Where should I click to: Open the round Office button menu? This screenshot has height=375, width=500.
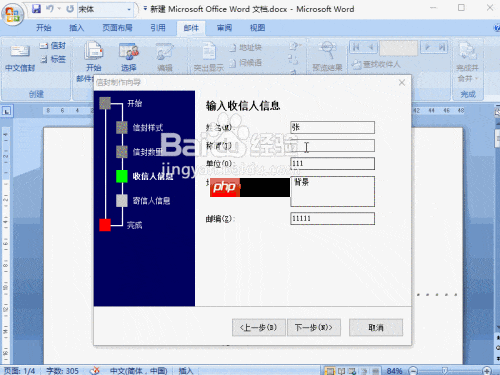tap(12, 14)
